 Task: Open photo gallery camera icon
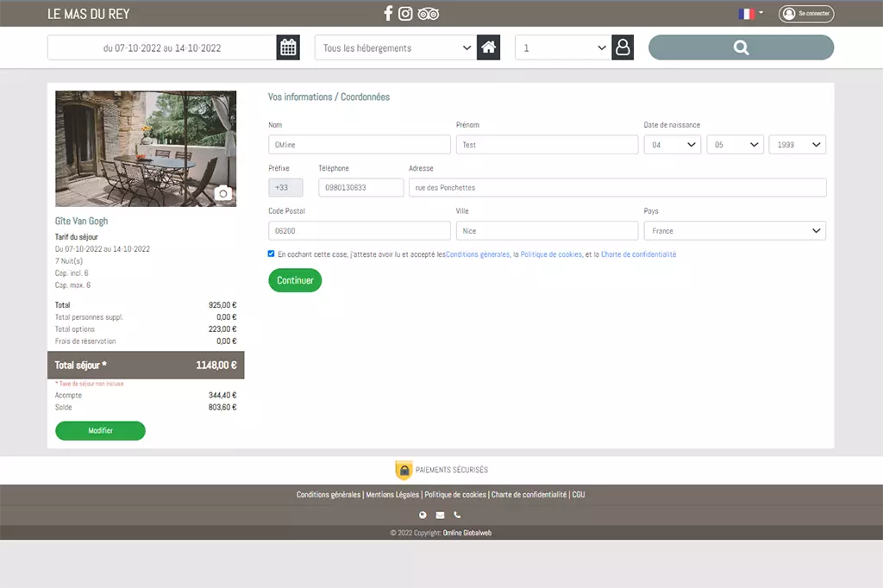pyautogui.click(x=223, y=193)
